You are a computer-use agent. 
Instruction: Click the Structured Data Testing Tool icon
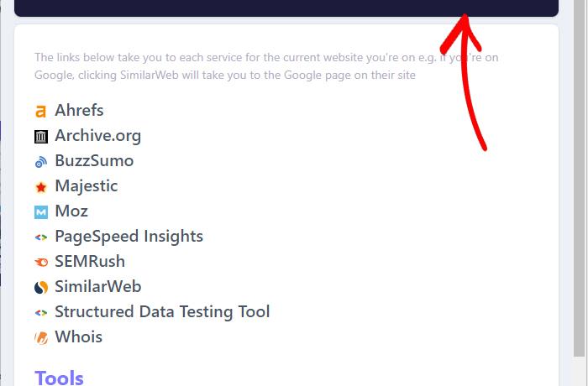pos(40,312)
